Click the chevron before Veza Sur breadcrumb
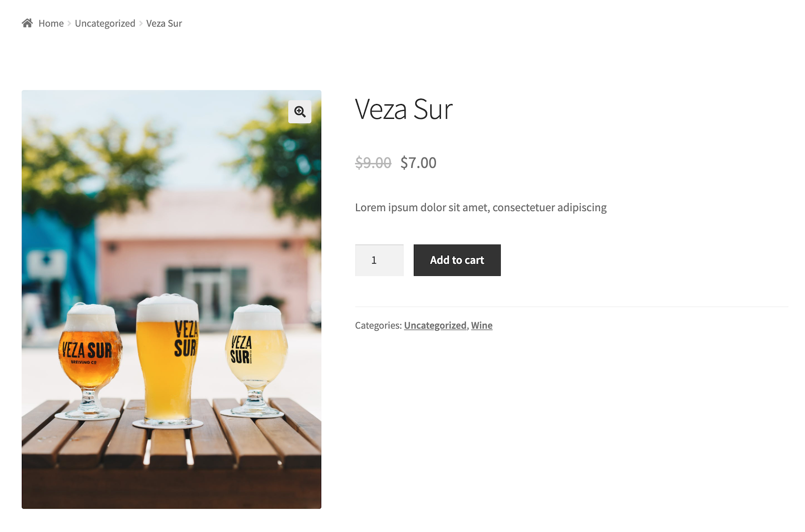Image resolution: width=805 pixels, height=532 pixels. pyautogui.click(x=141, y=23)
